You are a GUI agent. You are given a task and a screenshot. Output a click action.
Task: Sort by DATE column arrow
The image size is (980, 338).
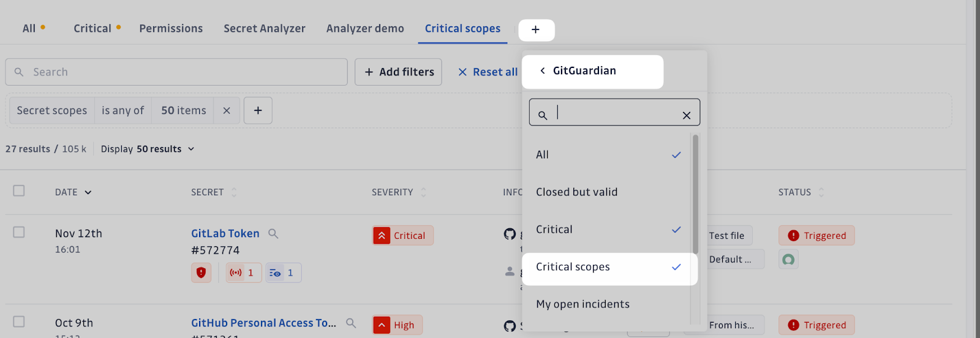(x=88, y=192)
